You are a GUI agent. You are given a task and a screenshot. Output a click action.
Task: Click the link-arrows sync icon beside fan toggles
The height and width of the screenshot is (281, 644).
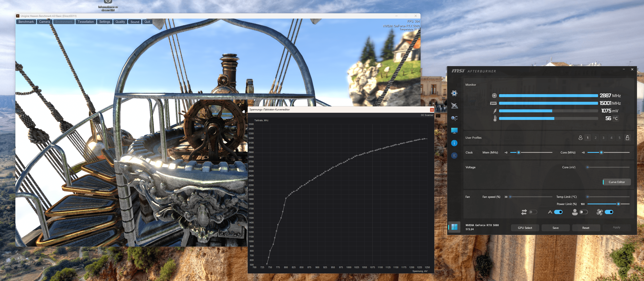tap(524, 212)
